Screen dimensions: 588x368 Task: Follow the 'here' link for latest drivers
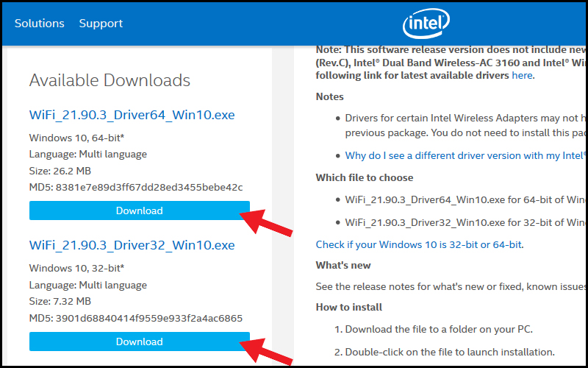[x=522, y=75]
